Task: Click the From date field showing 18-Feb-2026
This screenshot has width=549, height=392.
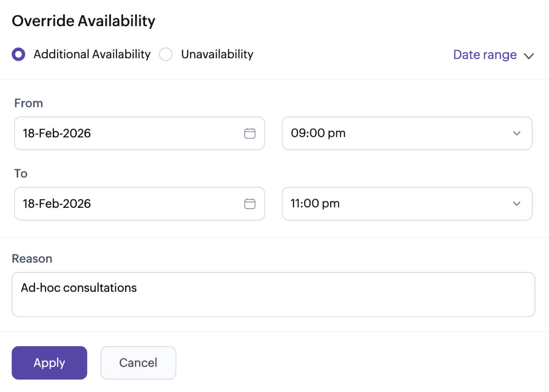Action: click(129, 133)
